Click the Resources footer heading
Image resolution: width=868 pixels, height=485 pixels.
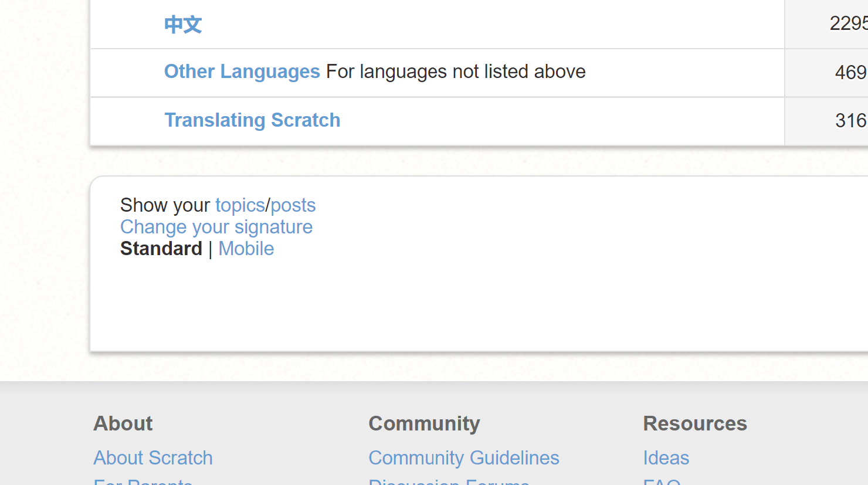(x=695, y=423)
